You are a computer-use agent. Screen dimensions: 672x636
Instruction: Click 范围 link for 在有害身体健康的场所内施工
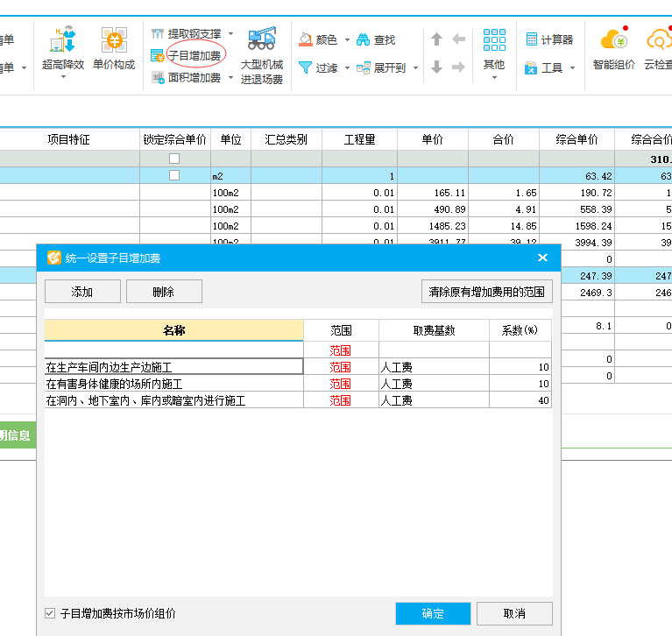(340, 384)
